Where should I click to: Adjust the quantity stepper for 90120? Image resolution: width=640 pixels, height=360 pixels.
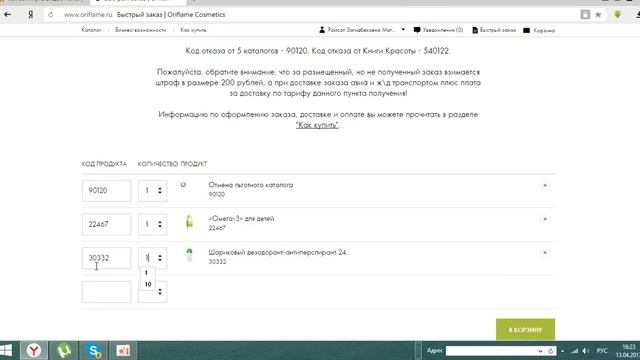(160, 191)
